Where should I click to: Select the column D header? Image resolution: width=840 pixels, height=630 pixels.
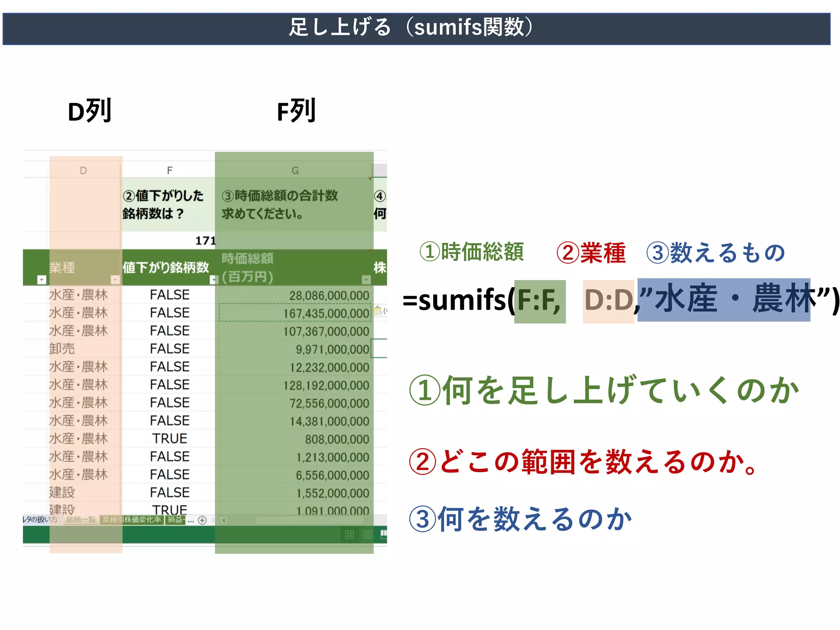click(x=84, y=170)
